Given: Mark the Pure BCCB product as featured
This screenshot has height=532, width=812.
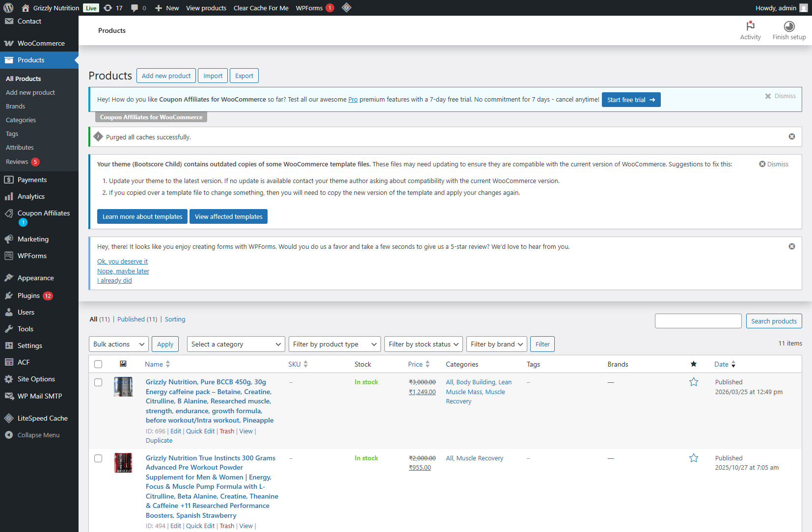Looking at the screenshot, I should click(x=693, y=382).
